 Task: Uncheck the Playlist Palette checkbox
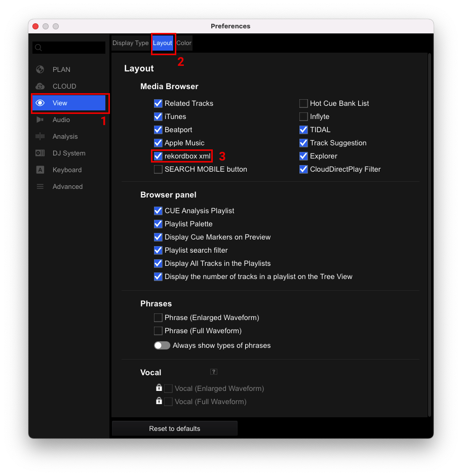point(158,224)
